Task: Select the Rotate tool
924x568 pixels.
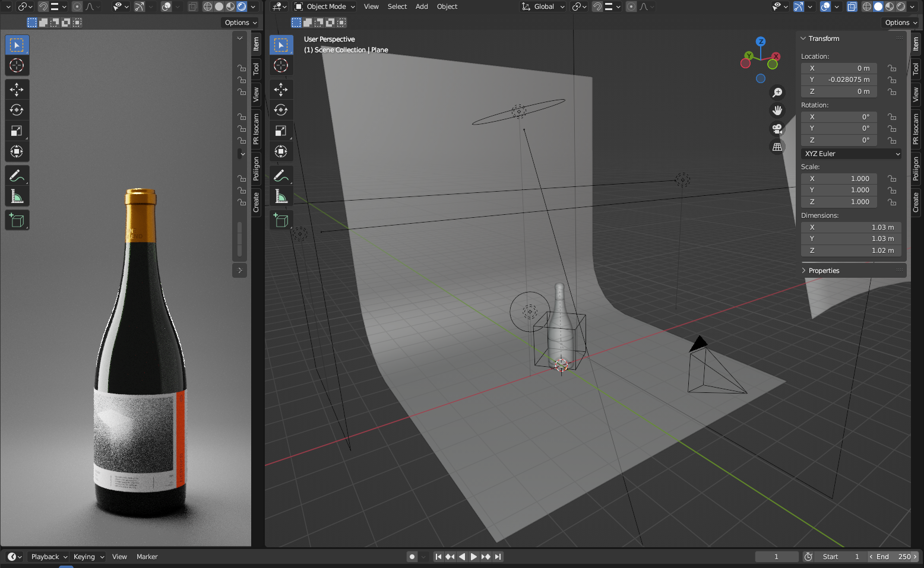Action: tap(281, 109)
